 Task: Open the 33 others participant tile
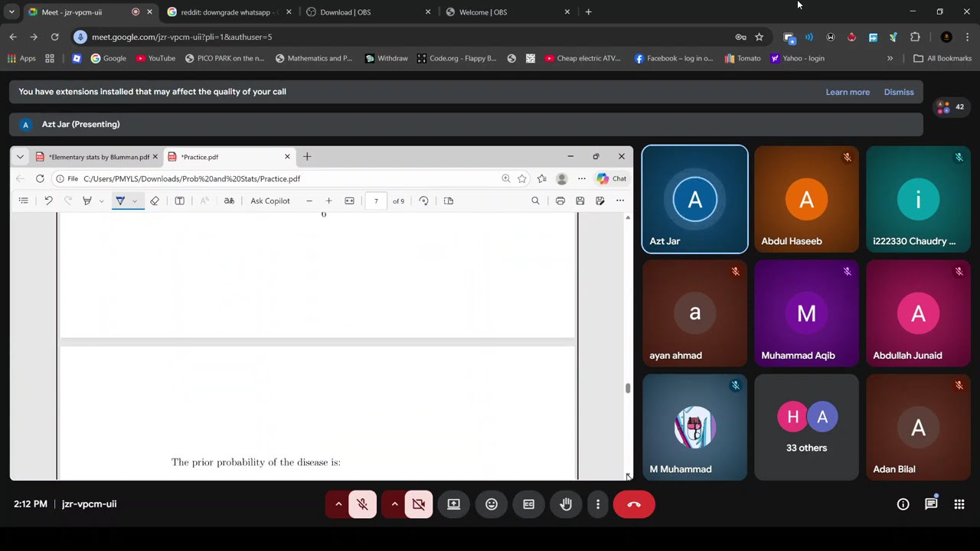(806, 427)
